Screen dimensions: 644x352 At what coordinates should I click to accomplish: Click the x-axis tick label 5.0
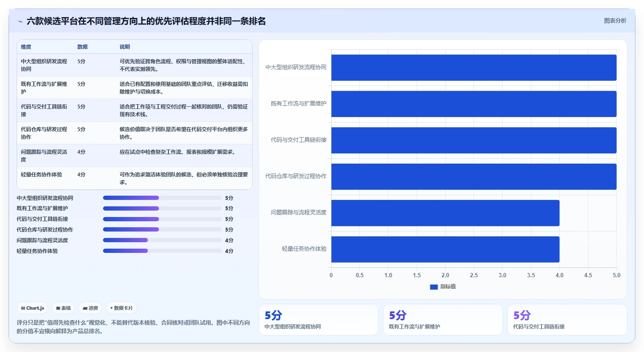click(616, 275)
